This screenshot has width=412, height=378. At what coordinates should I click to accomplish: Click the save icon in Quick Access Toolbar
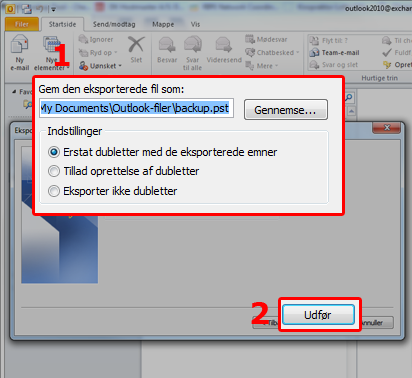click(27, 9)
